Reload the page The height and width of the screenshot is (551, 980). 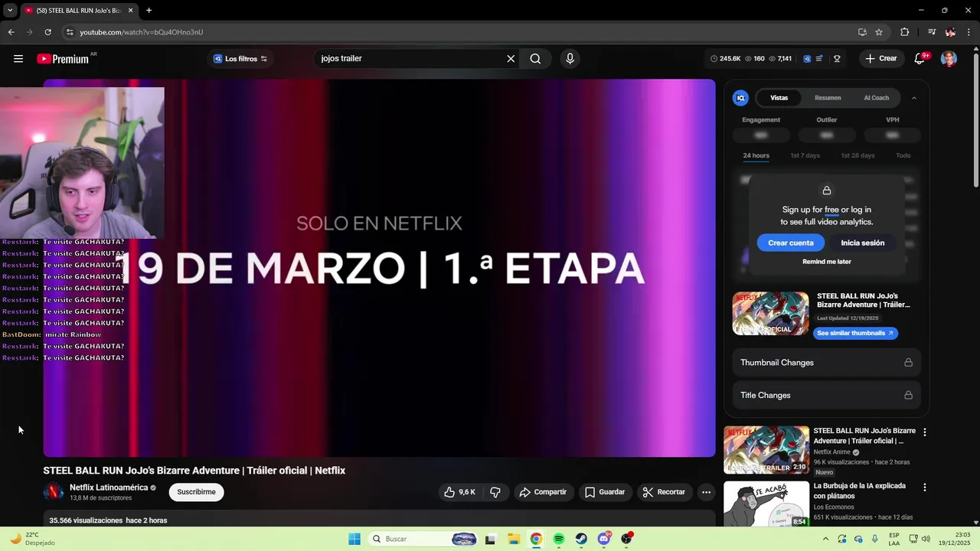coord(47,32)
